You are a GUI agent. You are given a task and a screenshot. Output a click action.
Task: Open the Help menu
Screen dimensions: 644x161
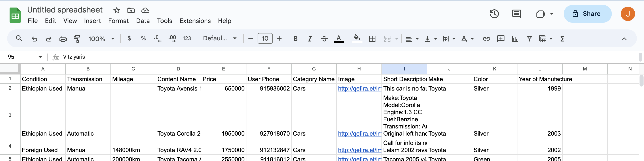click(225, 21)
